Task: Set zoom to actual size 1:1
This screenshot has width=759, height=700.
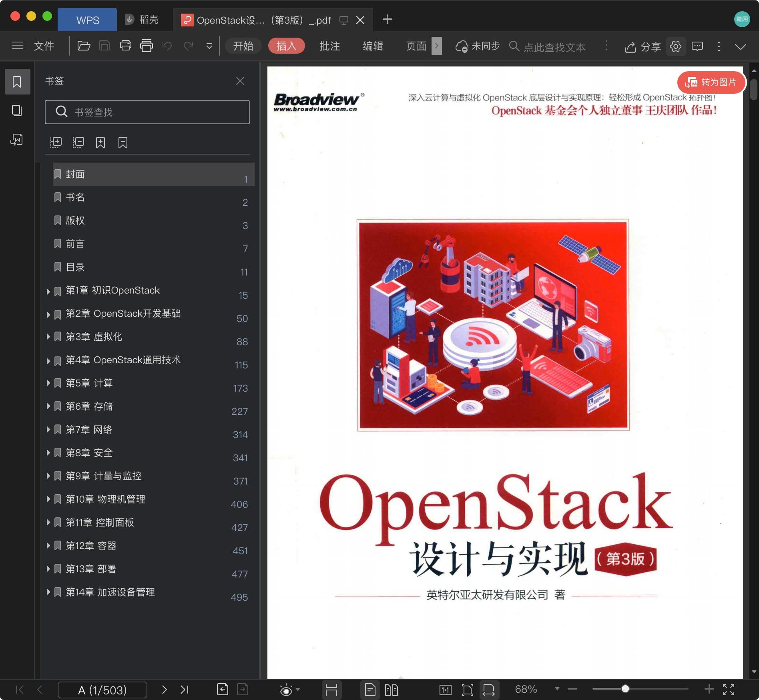Action: pyautogui.click(x=446, y=690)
